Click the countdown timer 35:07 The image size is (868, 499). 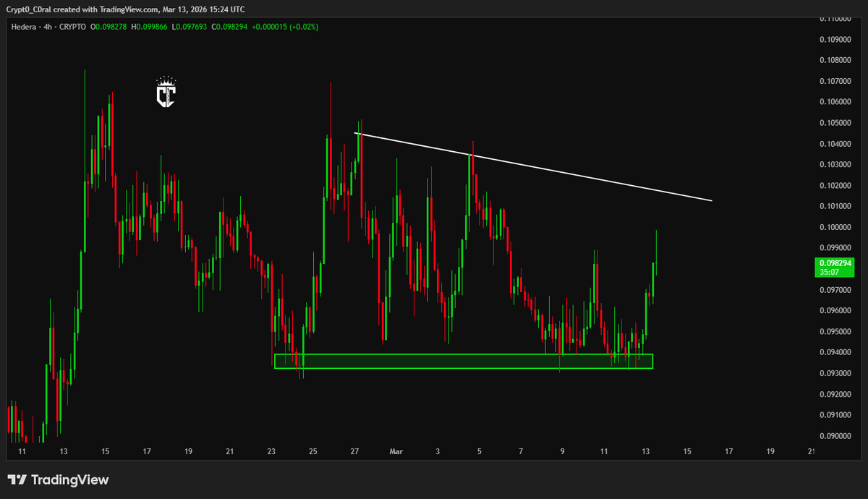pyautogui.click(x=830, y=273)
